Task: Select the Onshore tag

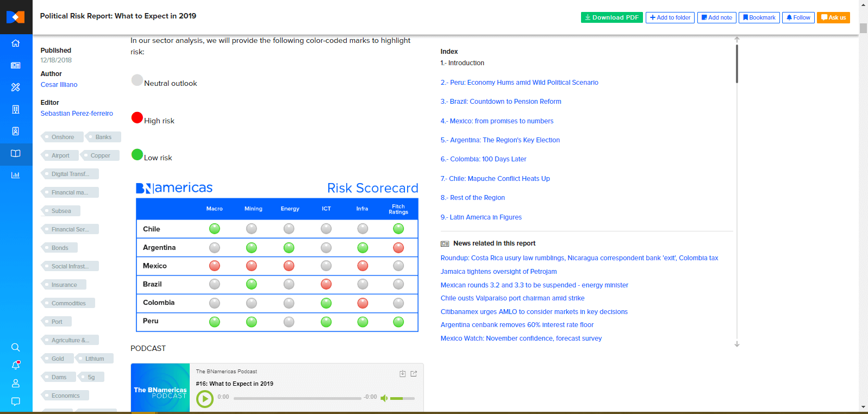Action: coord(63,137)
